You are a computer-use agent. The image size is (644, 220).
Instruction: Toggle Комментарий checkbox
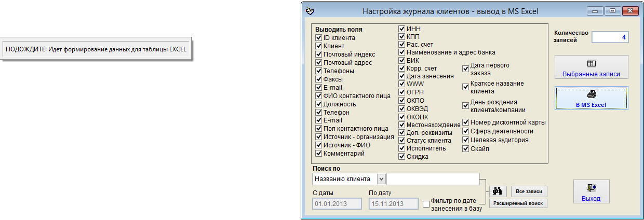319,154
